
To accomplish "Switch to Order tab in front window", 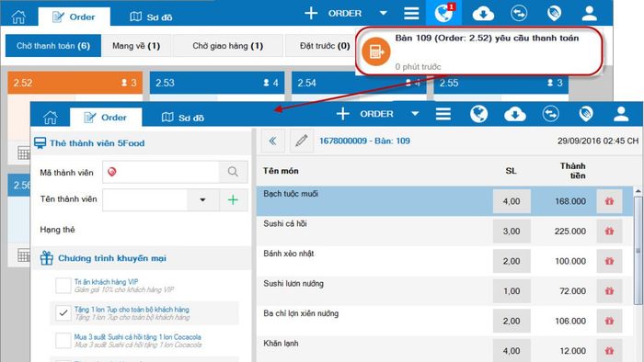I will 106,118.
